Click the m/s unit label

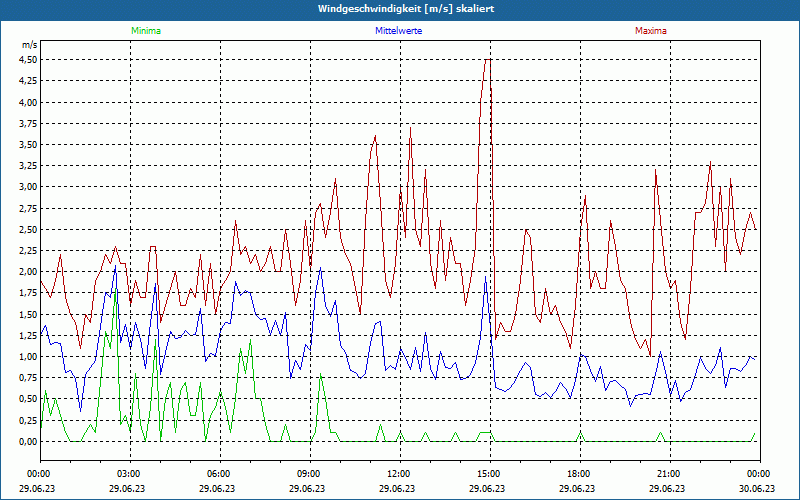coord(29,45)
